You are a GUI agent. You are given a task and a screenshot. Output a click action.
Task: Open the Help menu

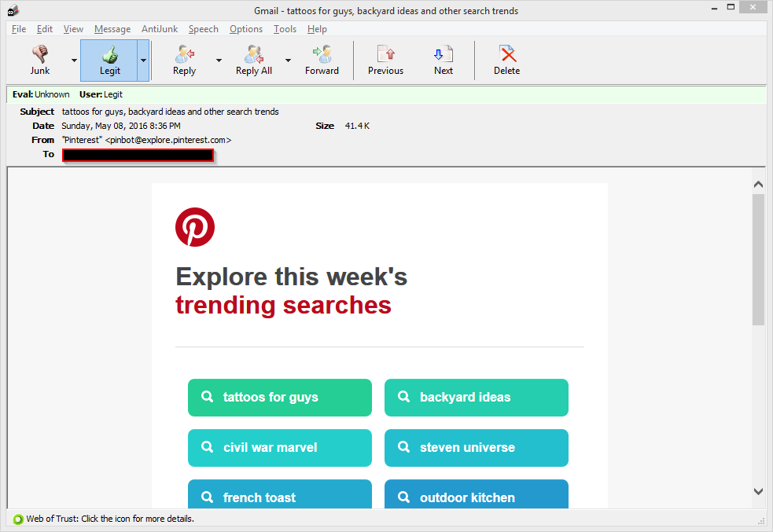point(317,29)
